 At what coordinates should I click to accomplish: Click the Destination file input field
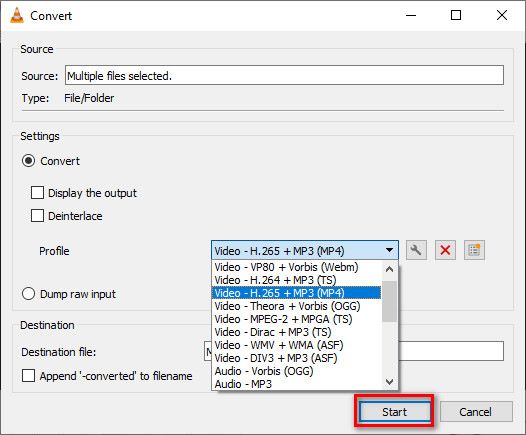coord(354,351)
